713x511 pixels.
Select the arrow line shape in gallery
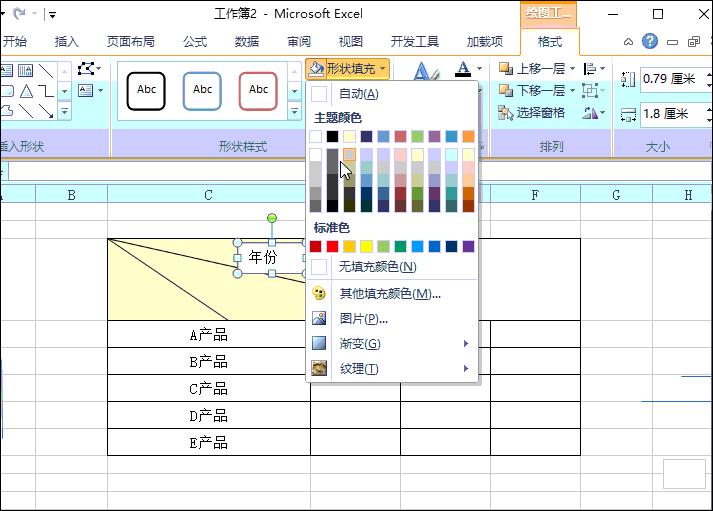(46, 111)
